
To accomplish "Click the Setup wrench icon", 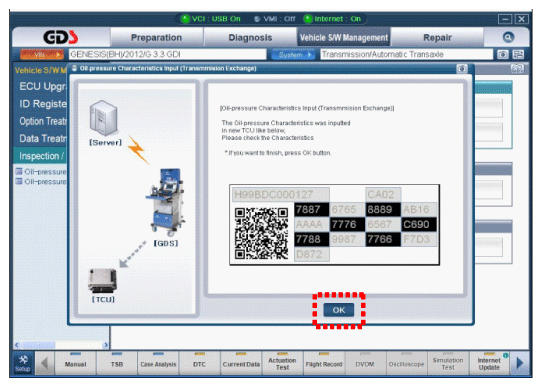I will click(23, 364).
